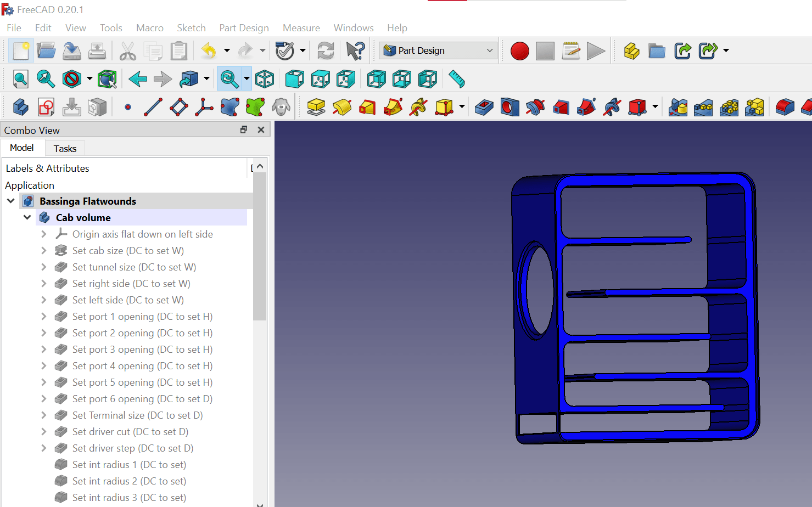Expand Set driver step item
Screen dimensions: 812x507
point(44,448)
